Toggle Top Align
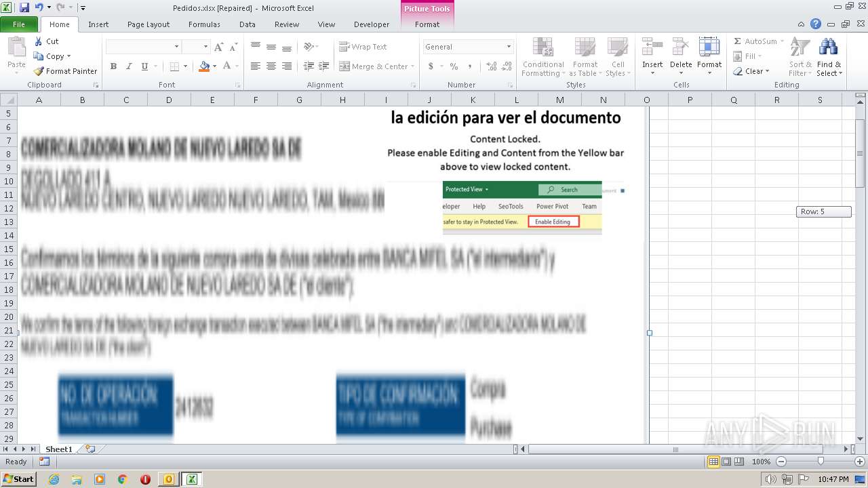Image resolution: width=868 pixels, height=488 pixels. (256, 47)
